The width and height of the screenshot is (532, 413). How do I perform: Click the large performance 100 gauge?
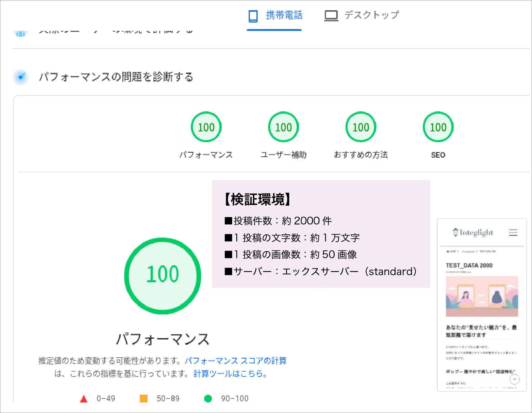pos(163,276)
